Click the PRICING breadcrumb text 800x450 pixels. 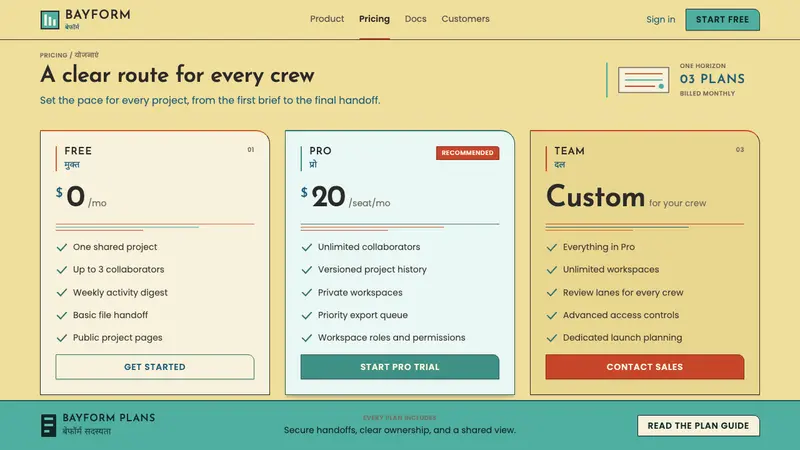click(54, 55)
